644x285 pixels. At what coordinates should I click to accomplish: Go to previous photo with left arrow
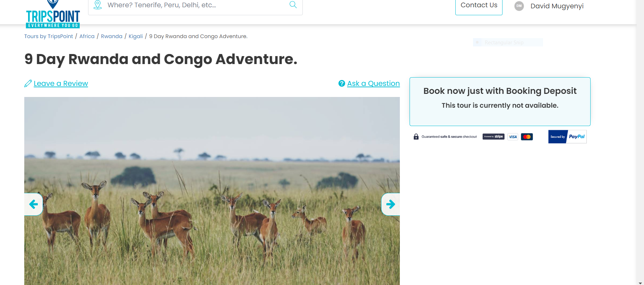(x=34, y=204)
